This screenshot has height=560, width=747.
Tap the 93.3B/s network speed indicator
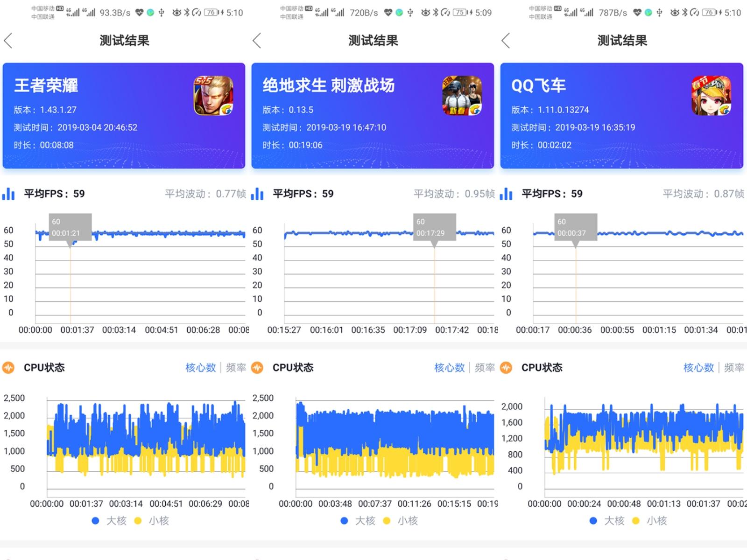(x=115, y=13)
